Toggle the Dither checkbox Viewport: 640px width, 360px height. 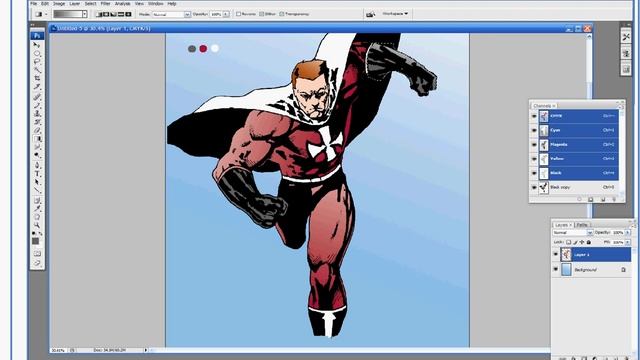point(262,14)
